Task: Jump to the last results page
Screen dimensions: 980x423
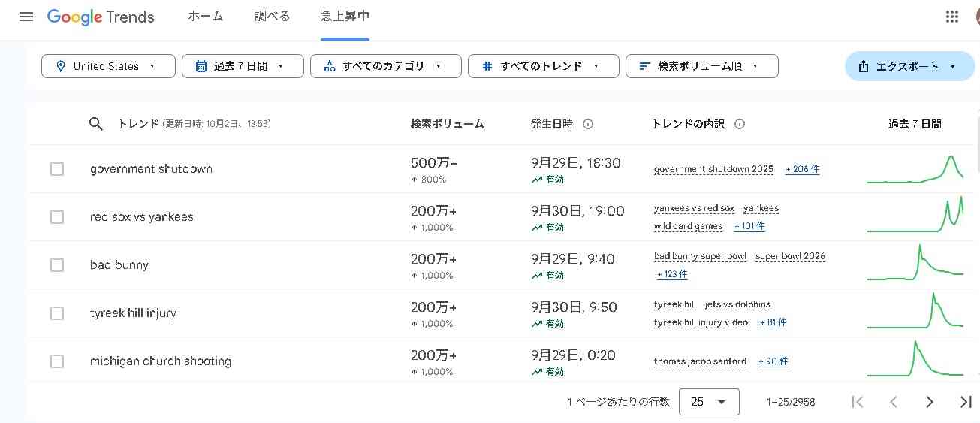Action: (966, 402)
